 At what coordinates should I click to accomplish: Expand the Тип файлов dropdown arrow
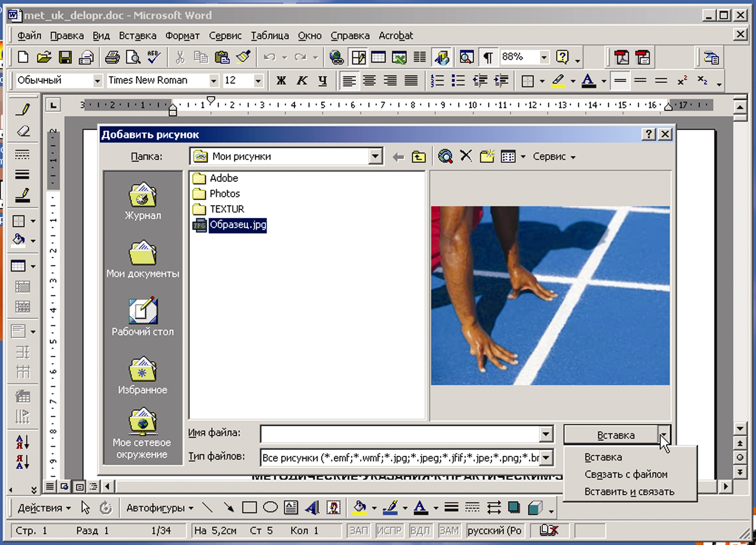(546, 458)
